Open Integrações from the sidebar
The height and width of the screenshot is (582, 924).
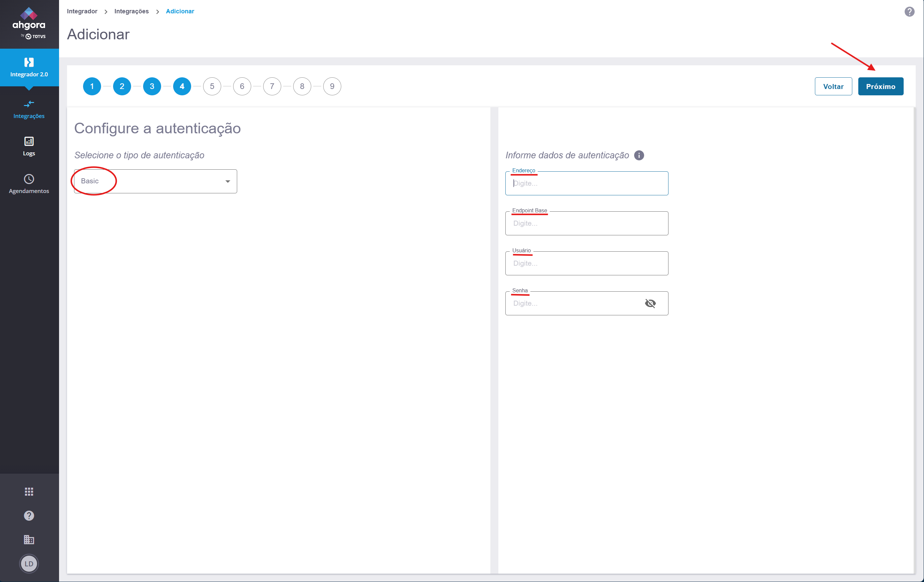(29, 109)
